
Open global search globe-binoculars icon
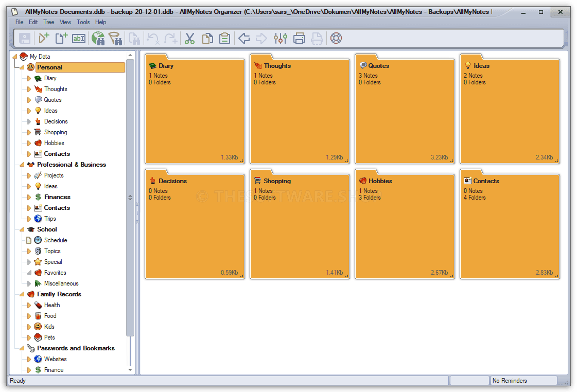coord(98,38)
